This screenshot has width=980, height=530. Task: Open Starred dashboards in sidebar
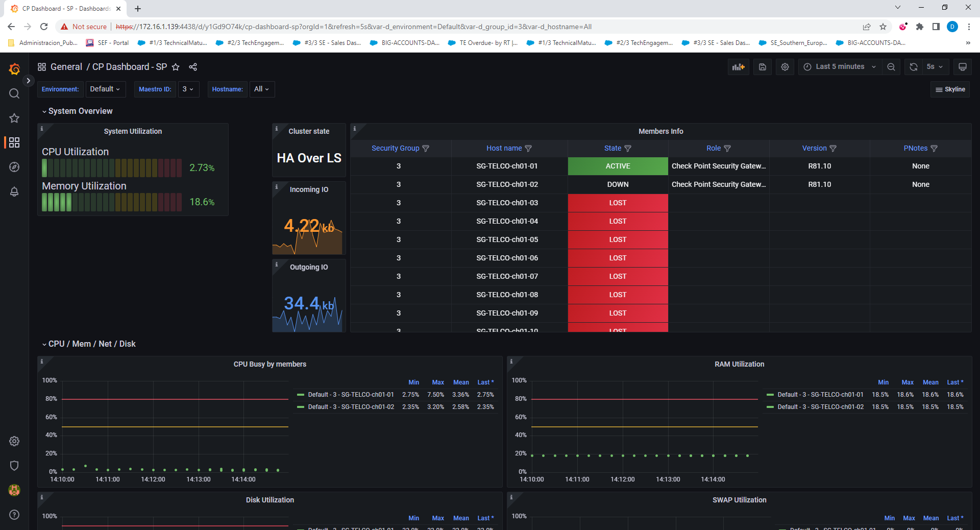pos(14,118)
